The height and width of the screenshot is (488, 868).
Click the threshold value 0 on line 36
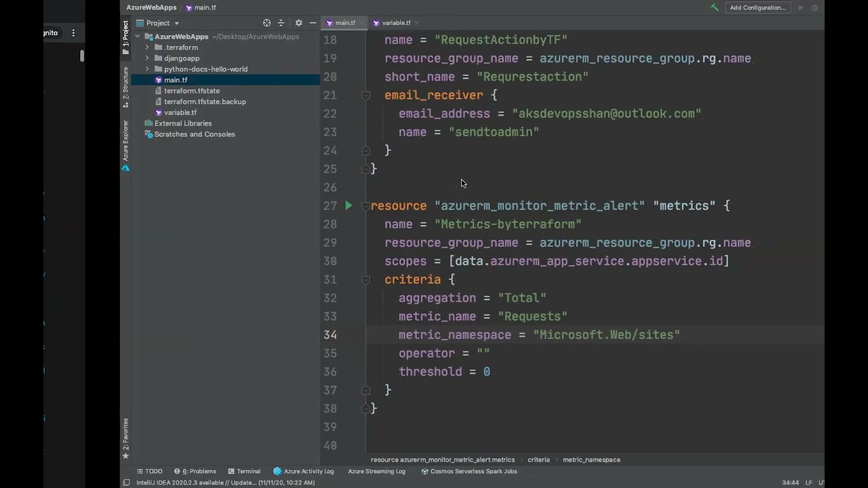click(487, 371)
